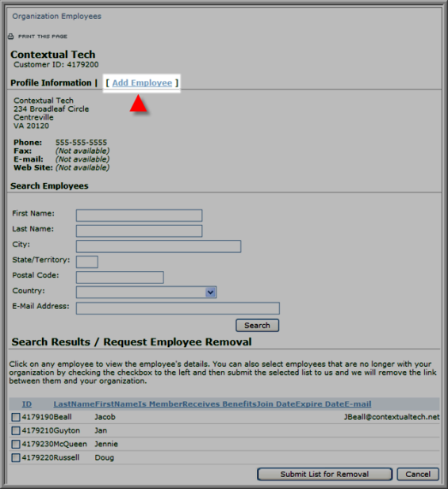
Task: Tick the checkbox next to Guyton
Action: 16,430
